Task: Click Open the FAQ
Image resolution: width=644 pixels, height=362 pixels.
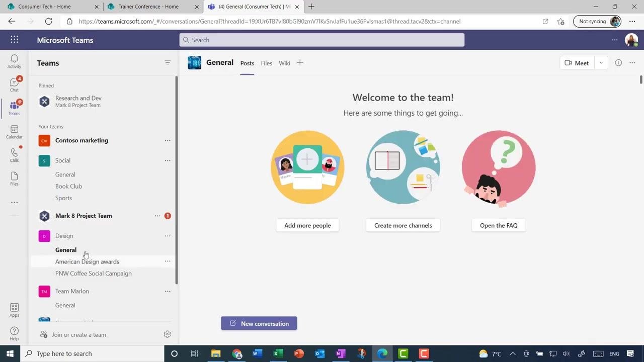Action: click(499, 225)
